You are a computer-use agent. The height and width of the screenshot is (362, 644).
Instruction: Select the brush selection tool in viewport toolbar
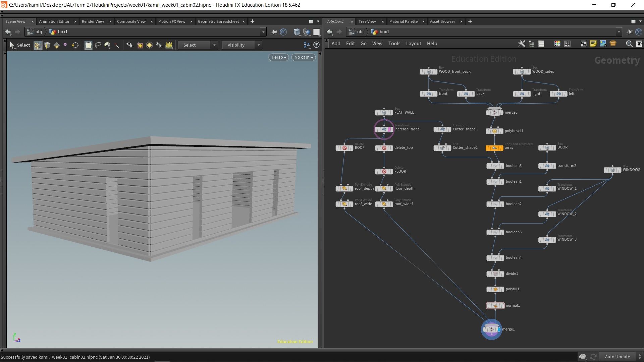click(108, 45)
